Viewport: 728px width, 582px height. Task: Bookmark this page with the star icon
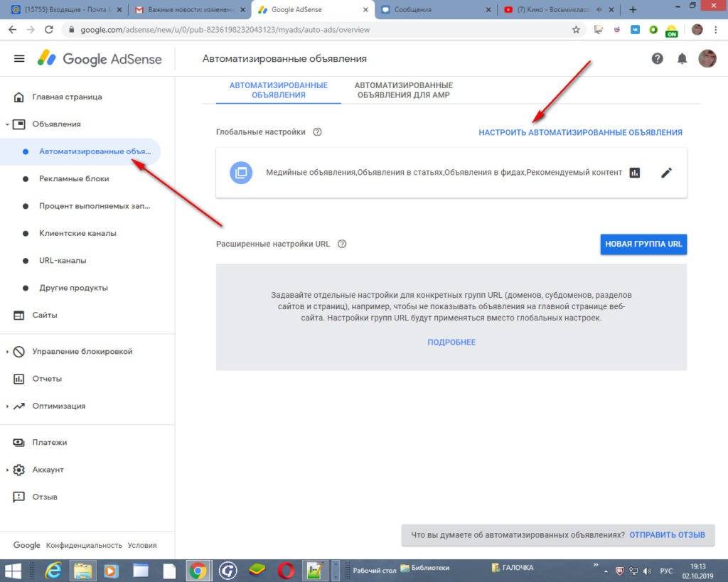point(576,30)
